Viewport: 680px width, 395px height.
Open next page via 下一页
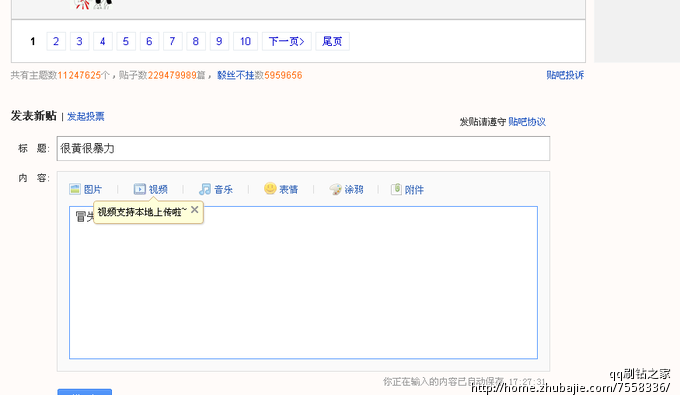[287, 41]
